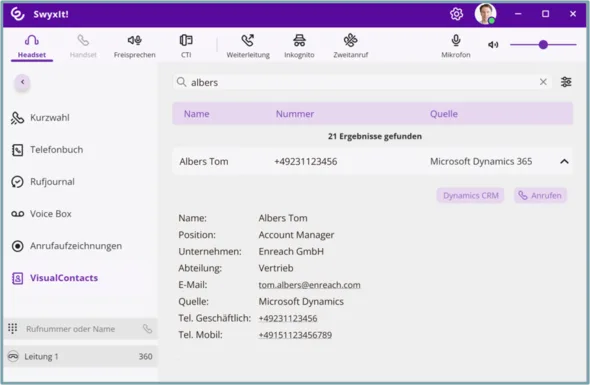This screenshot has width=590, height=385.
Task: Open Weiterleitung call forwarding
Action: click(248, 46)
